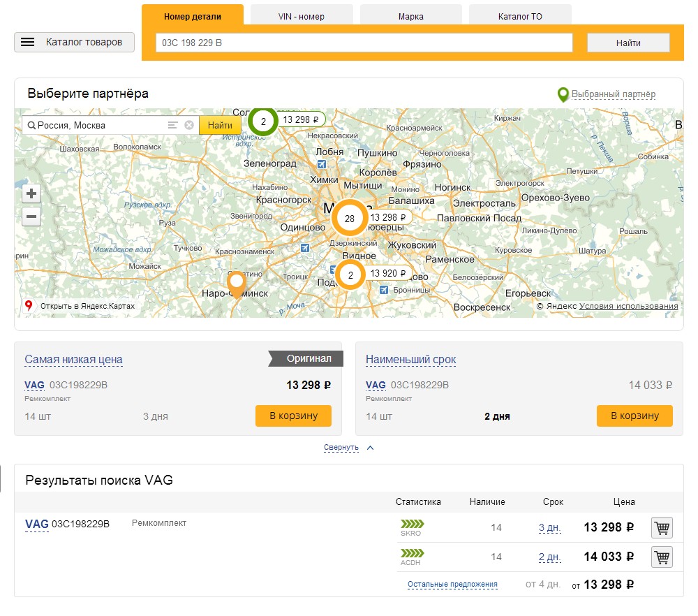The image size is (698, 616).
Task: Add shortest term offer В корзину
Action: [634, 416]
